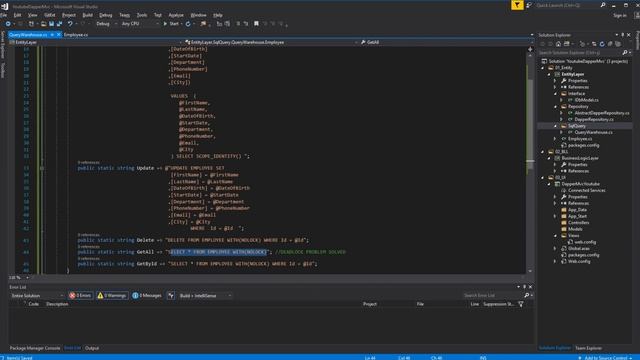Screen dimensions: 640x360
Task: Open the Build menu
Action: click(x=87, y=15)
